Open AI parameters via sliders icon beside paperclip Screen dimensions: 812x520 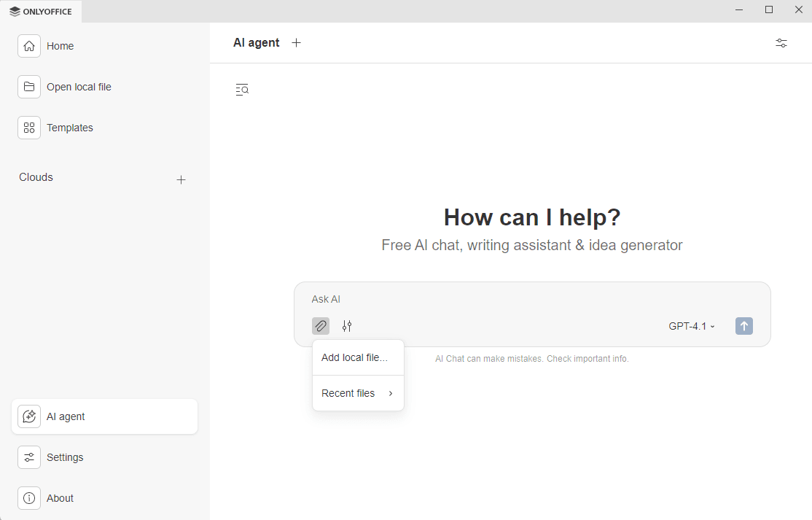[347, 326]
